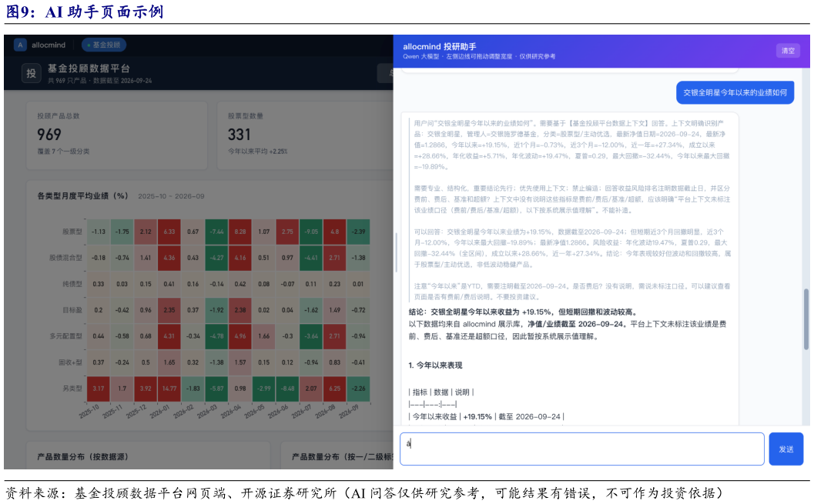The height and width of the screenshot is (504, 814).
Task: Focus the chat message input box
Action: 582,449
